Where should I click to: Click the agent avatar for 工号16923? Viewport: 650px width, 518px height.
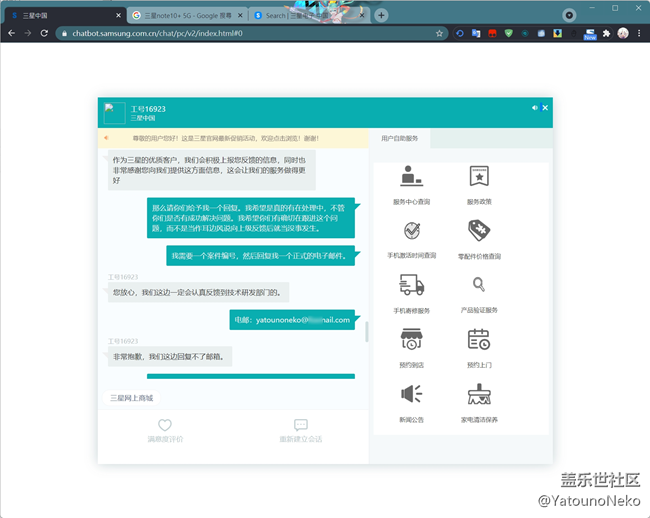[x=114, y=113]
